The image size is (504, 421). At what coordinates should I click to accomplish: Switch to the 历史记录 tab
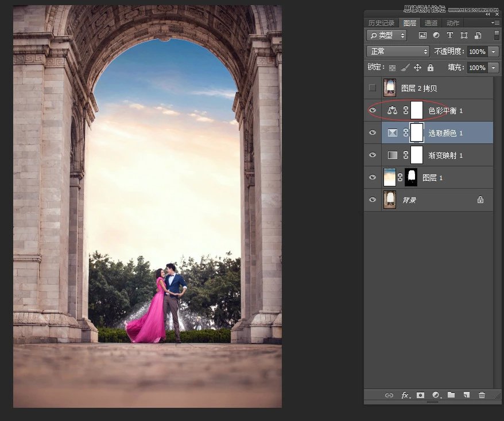(381, 23)
